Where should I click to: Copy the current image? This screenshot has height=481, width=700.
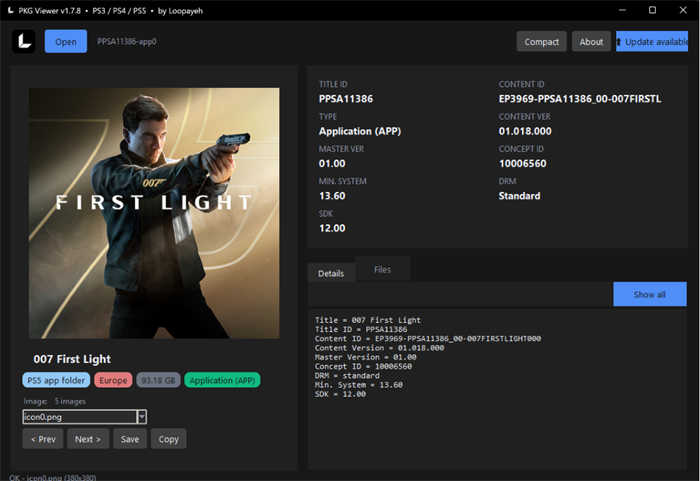coord(168,439)
